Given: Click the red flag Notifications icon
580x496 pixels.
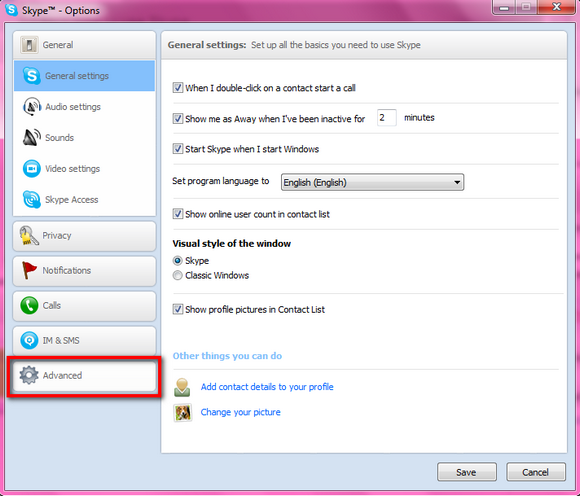Looking at the screenshot, I should (x=29, y=270).
